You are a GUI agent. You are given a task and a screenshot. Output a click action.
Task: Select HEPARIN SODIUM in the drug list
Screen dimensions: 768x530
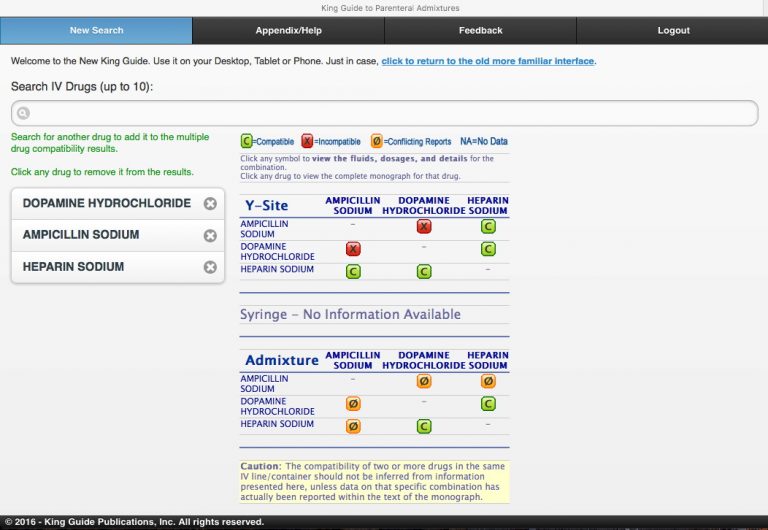click(x=73, y=267)
